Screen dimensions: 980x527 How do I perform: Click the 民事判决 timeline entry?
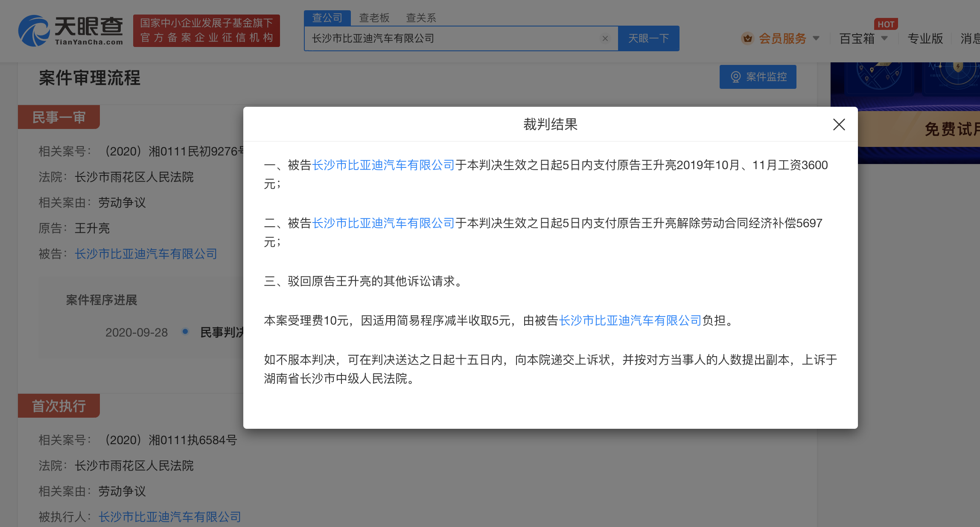(x=222, y=332)
